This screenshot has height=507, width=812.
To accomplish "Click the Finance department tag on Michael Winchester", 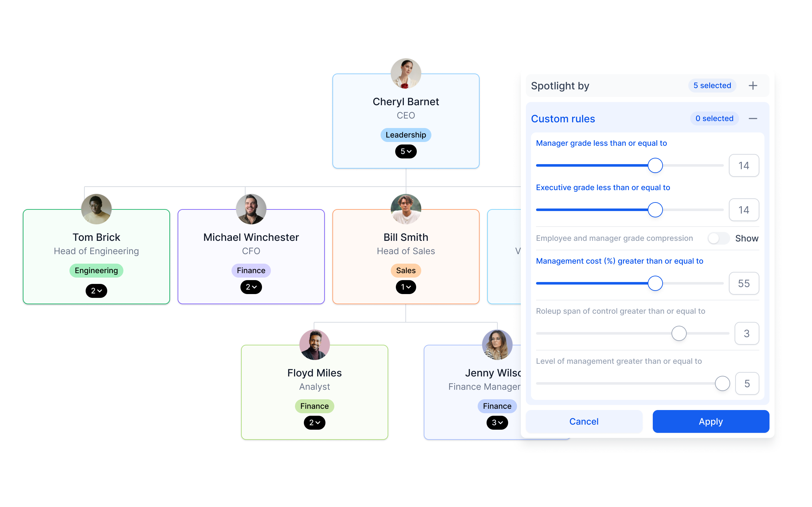I will (251, 270).
